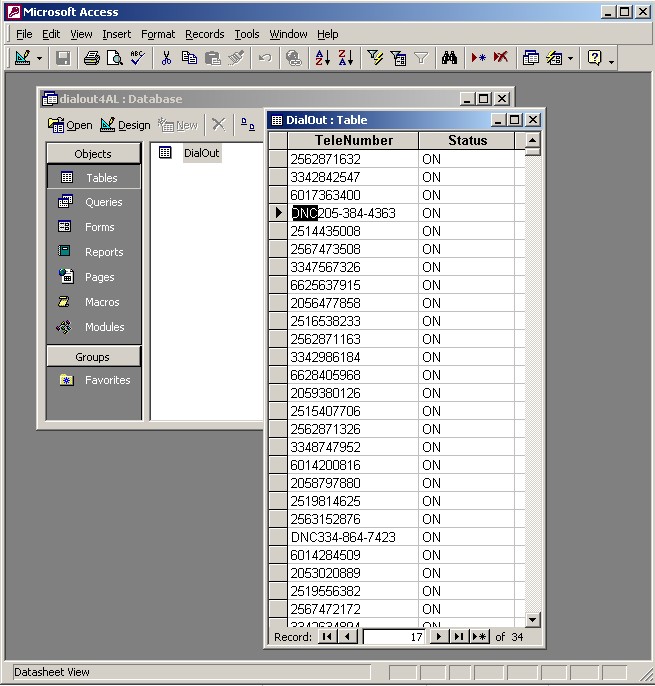
Task: Click the Objects bar header
Action: coord(93,154)
